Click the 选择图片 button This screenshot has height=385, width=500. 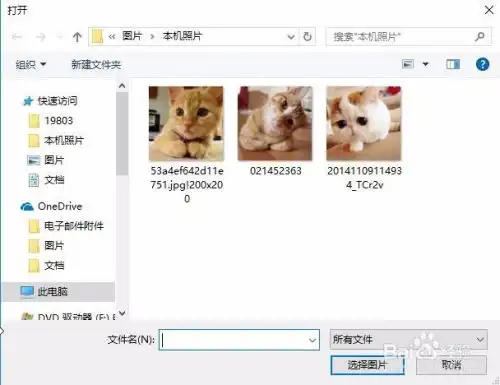point(367,365)
